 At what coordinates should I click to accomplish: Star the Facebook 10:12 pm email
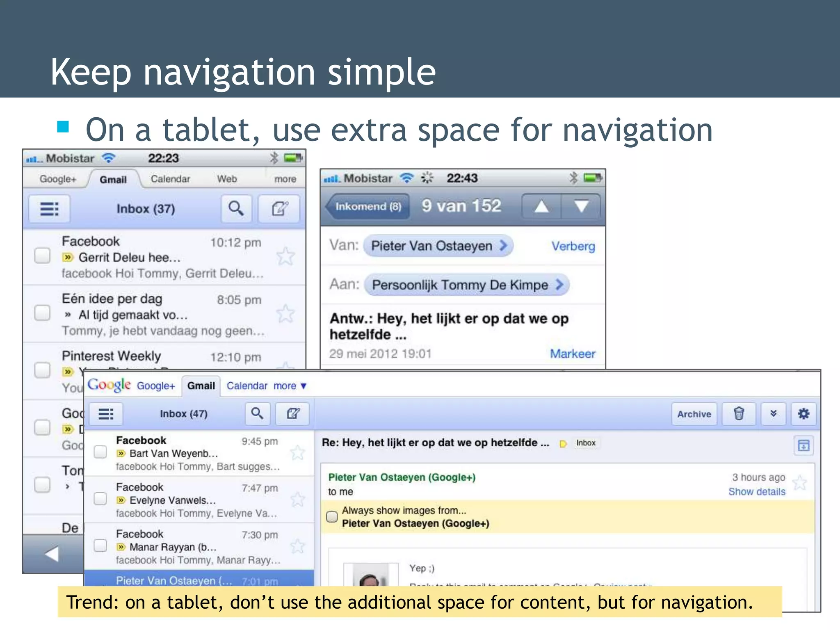click(285, 256)
